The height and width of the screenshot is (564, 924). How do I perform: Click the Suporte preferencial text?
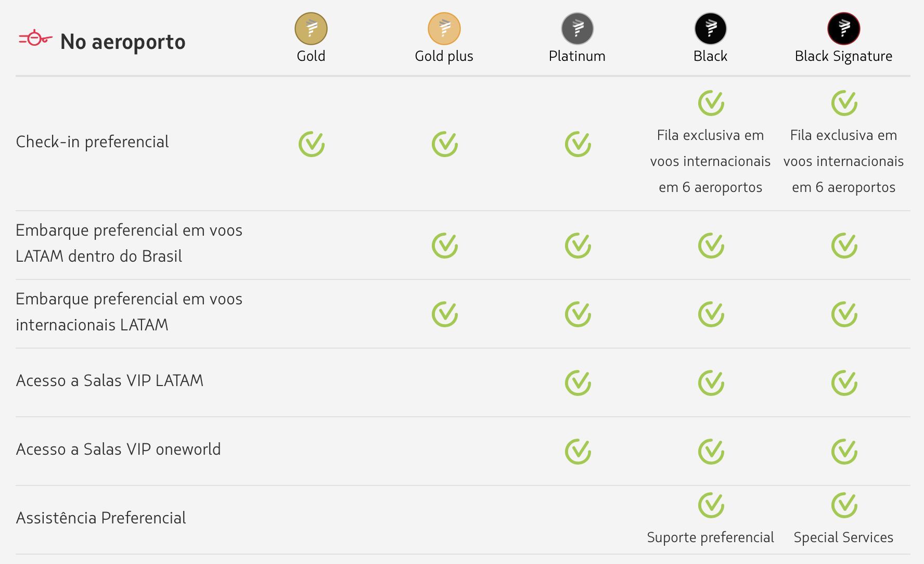coord(710,537)
